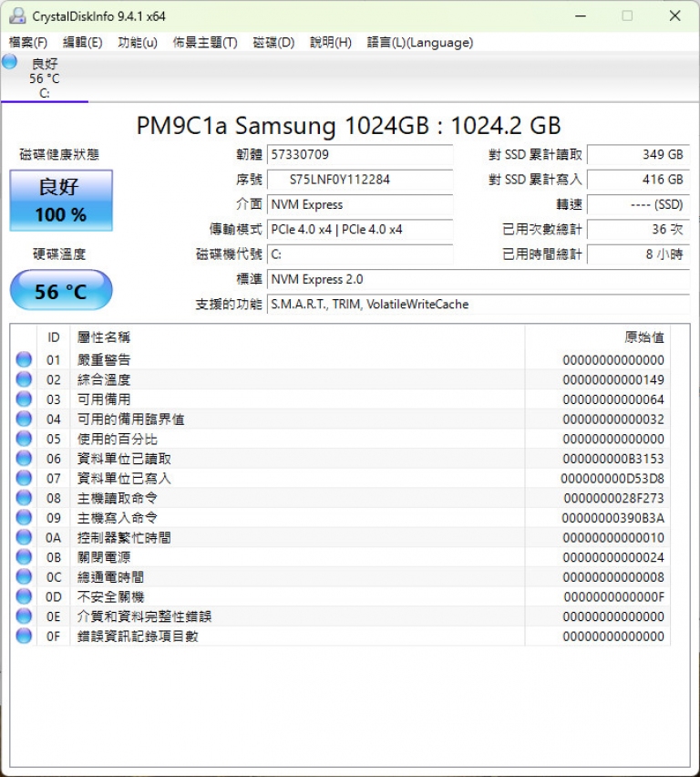700x777 pixels.
Task: Click status orb for attribute 05 使用的百分比
Action: coord(24,439)
